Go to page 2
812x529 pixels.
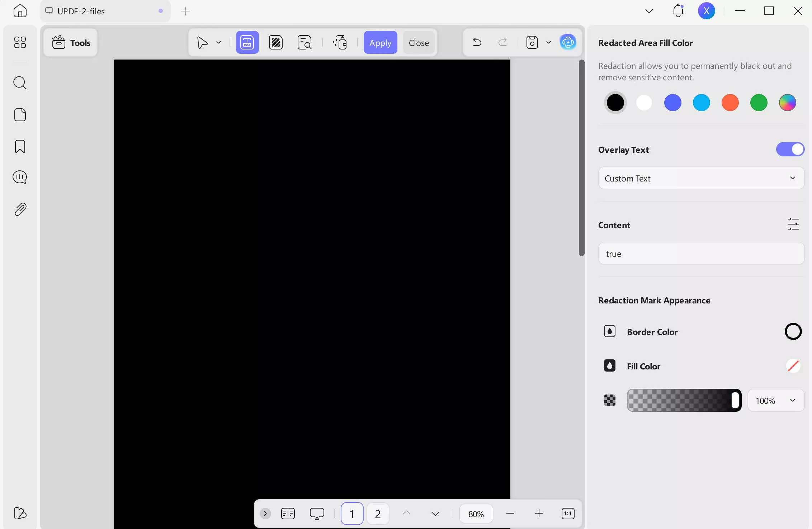377,514
